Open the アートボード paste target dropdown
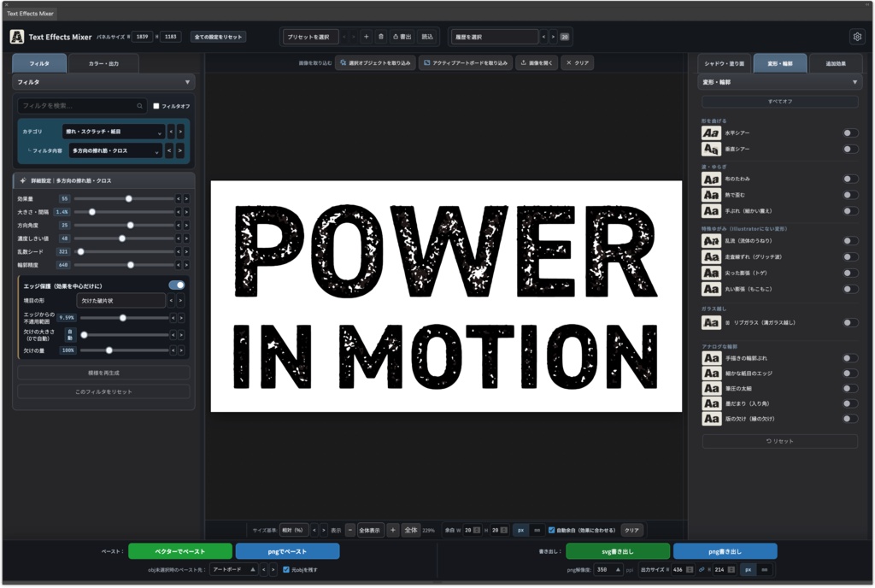Screen dimensions: 875x588 point(234,569)
